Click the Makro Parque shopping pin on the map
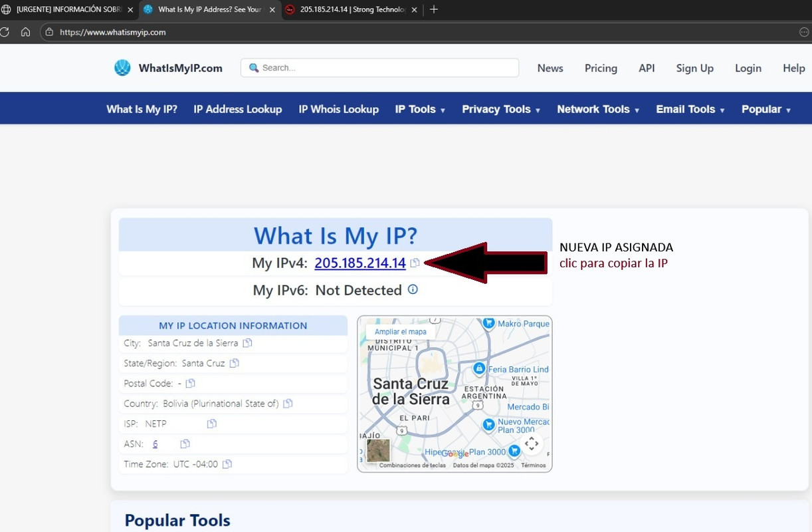 pyautogui.click(x=489, y=323)
